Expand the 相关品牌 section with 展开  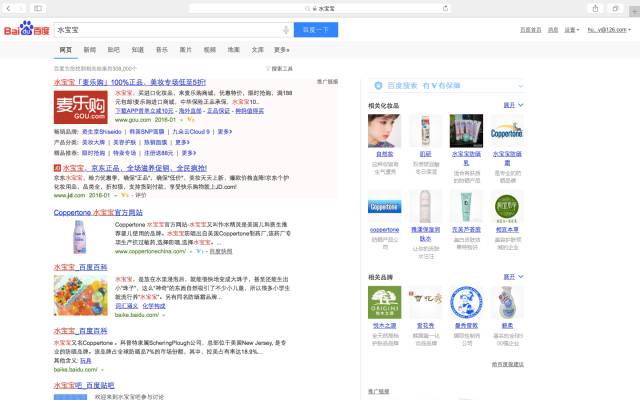[513, 277]
